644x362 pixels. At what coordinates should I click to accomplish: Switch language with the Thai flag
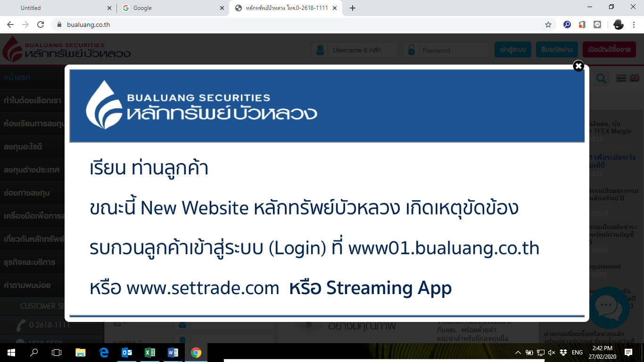(x=621, y=78)
